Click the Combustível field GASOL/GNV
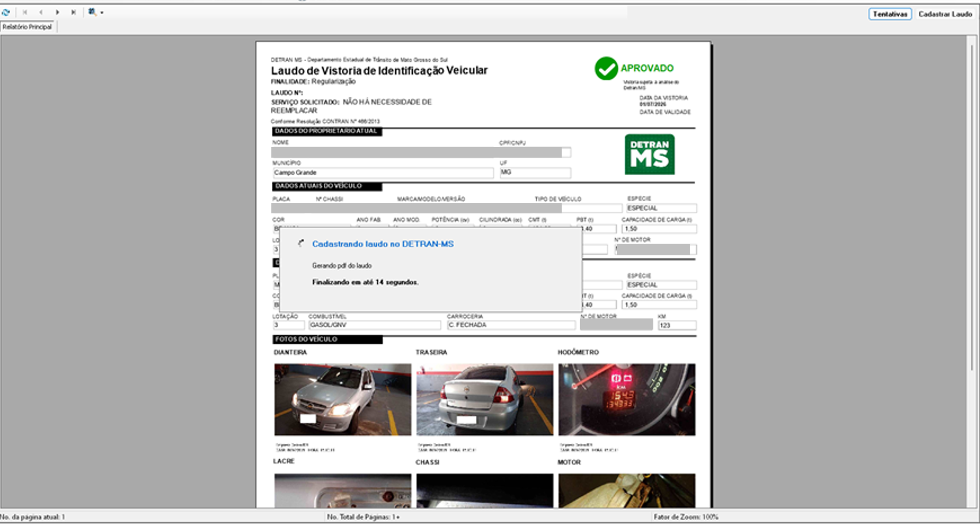This screenshot has width=980, height=524. [x=375, y=325]
